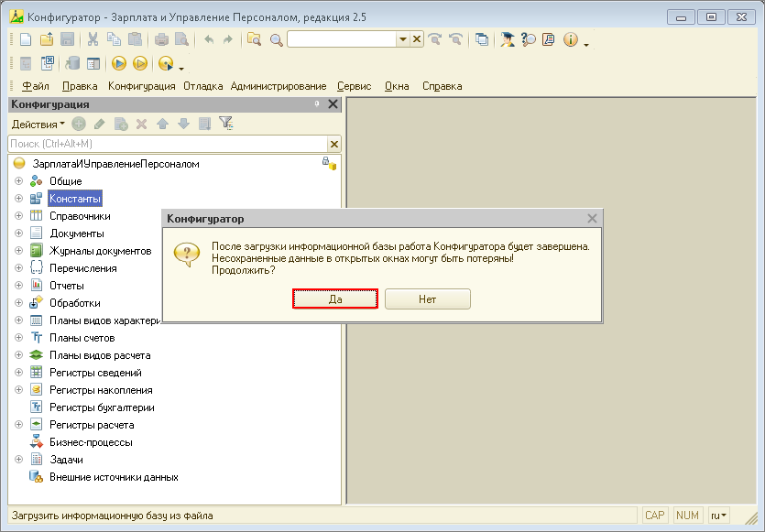Viewport: 765px width, 532px height.
Task: Click the magnifier Find icon
Action: 276,40
